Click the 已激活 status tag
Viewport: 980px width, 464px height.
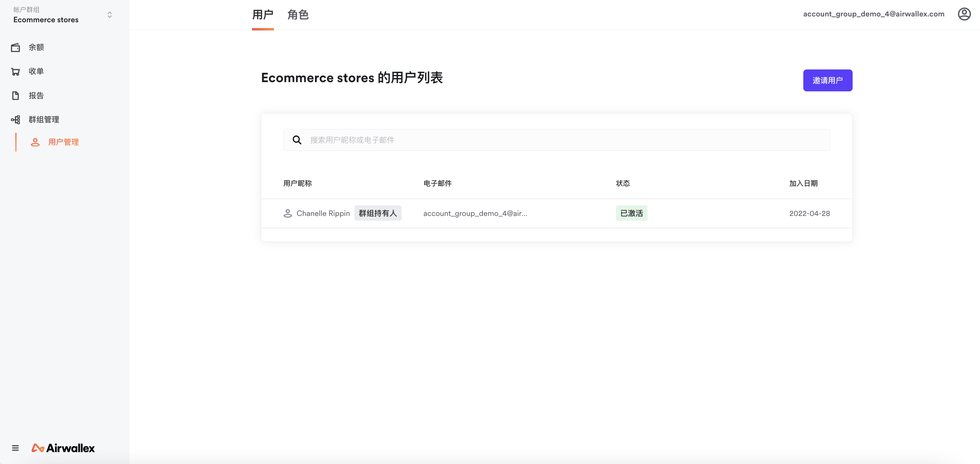pos(631,214)
